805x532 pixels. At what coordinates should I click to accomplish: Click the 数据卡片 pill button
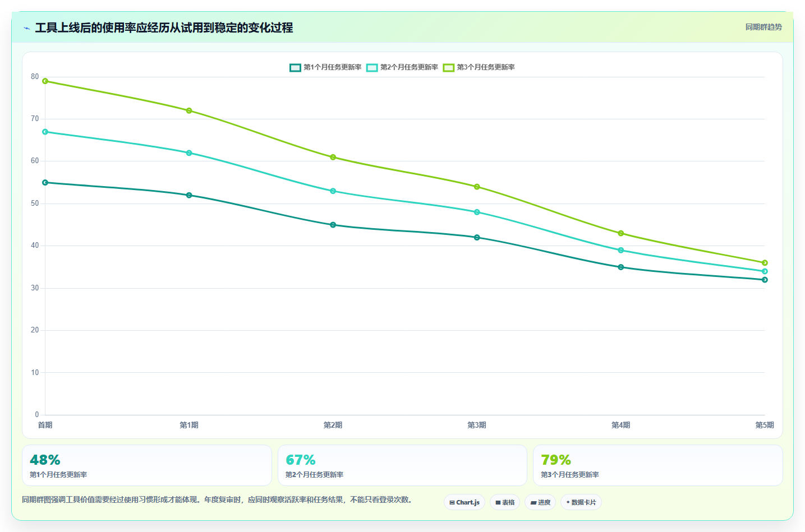581,502
